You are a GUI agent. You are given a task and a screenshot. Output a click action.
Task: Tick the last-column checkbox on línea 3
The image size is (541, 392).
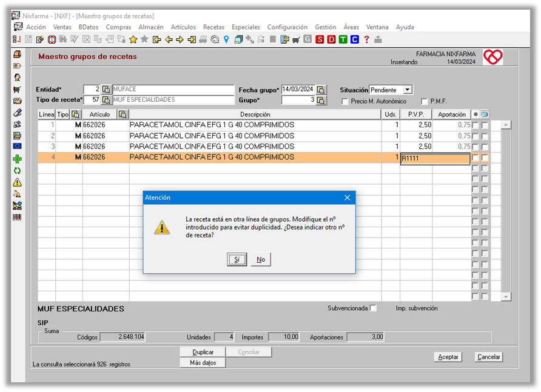(x=485, y=147)
